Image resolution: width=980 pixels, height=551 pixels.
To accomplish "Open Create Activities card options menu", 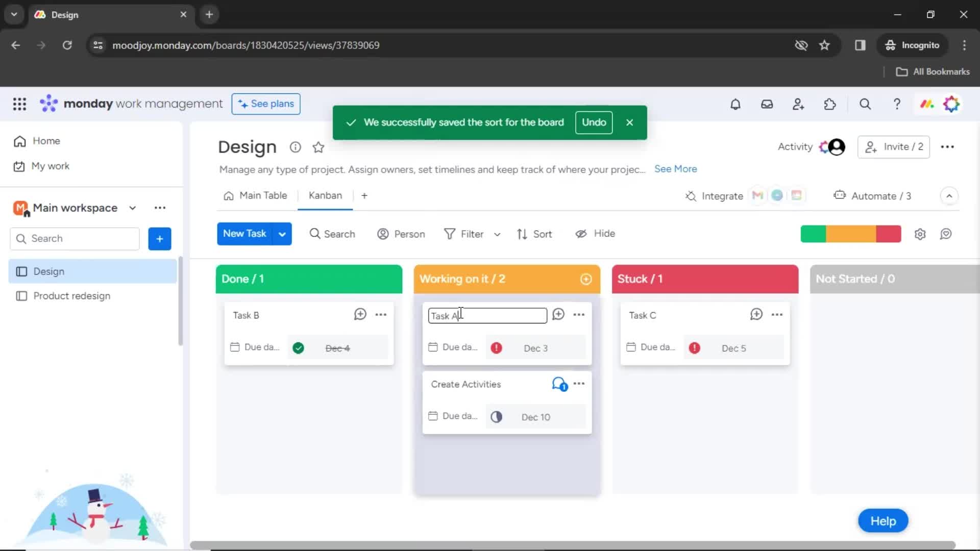I will pyautogui.click(x=579, y=384).
